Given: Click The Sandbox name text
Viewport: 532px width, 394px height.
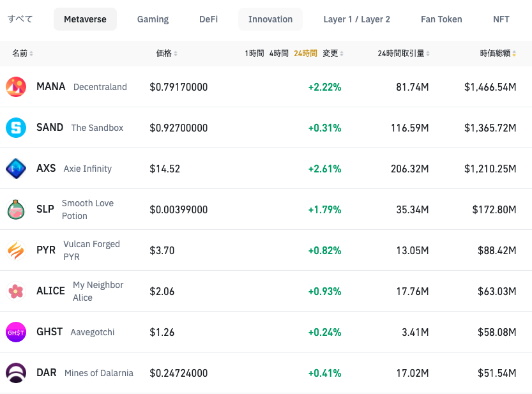Looking at the screenshot, I should coord(97,128).
